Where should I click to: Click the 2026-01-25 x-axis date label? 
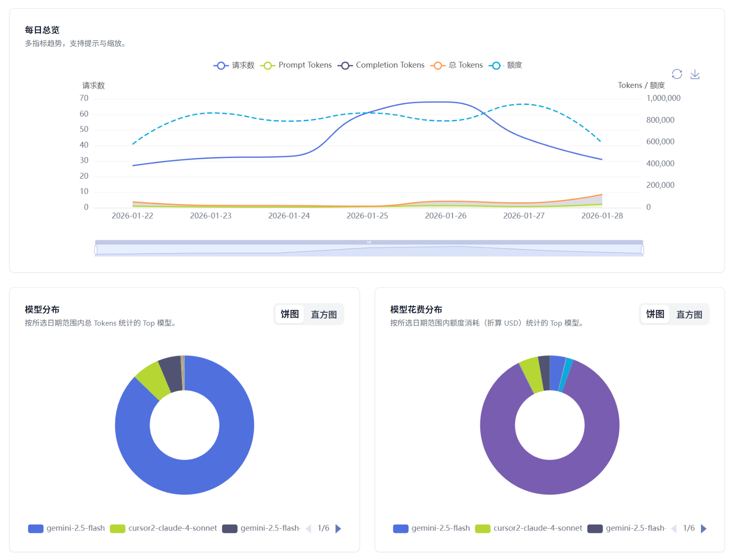pos(367,216)
